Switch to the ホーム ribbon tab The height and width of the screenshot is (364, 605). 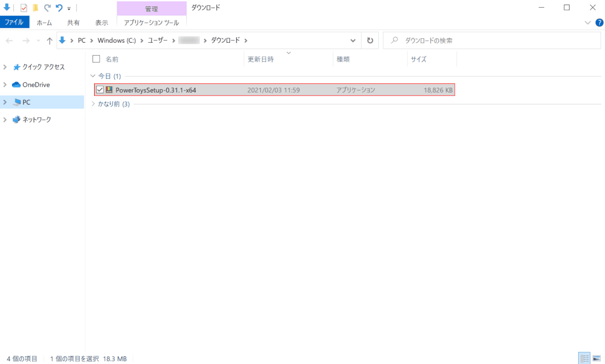click(x=44, y=22)
